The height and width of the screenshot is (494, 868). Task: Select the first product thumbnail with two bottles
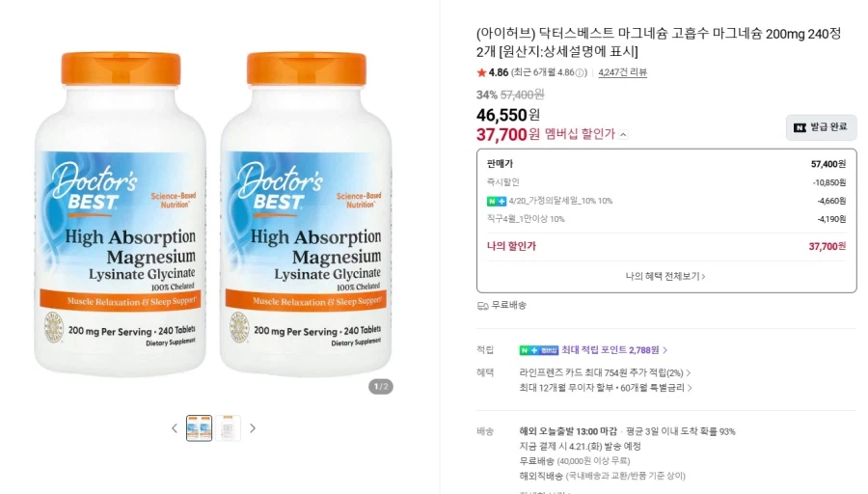[200, 428]
